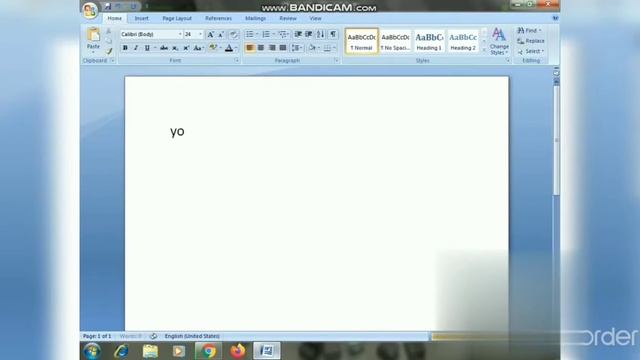Increase the paragraph indent
The width and height of the screenshot is (640, 360).
tap(309, 34)
